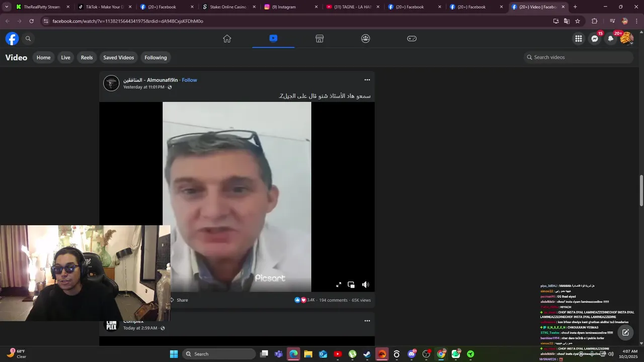Open the Facebook Home icon in the top navigation
Screen dimensions: 644x362
click(227, 39)
